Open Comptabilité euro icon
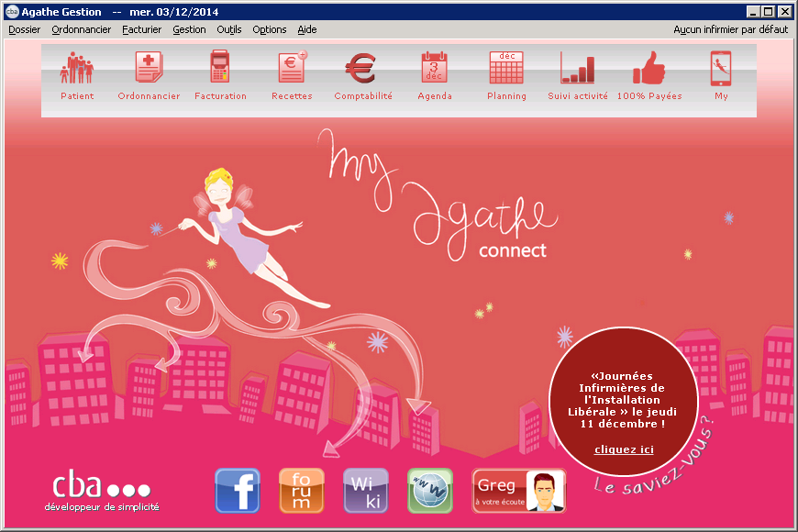The height and width of the screenshot is (532, 798). click(360, 68)
